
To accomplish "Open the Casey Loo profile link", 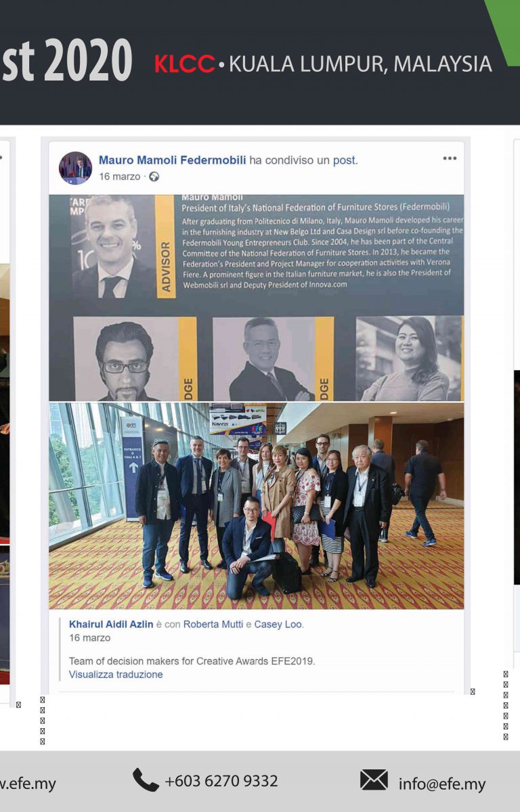I will click(278, 624).
